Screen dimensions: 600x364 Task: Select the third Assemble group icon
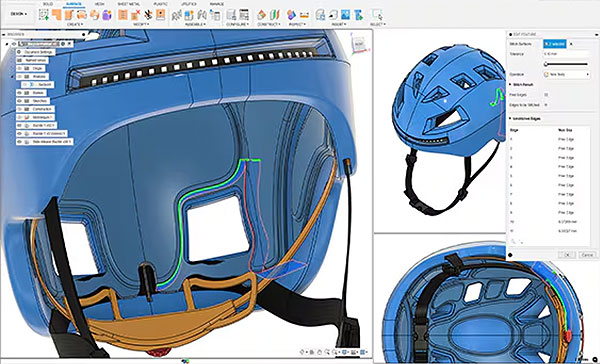tap(202, 15)
